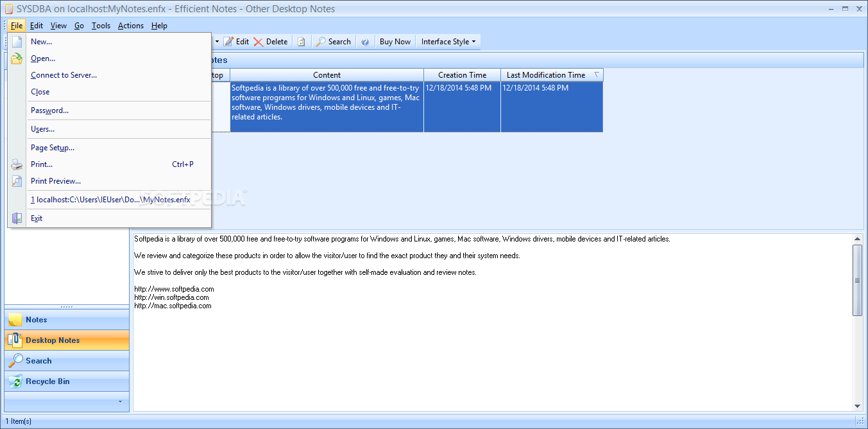868x429 pixels.
Task: Expand the Interface Style dropdown
Action: coord(448,42)
